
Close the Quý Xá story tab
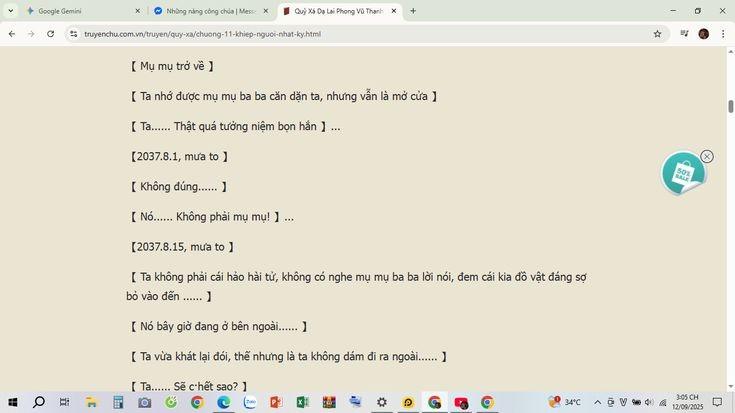[x=394, y=11]
